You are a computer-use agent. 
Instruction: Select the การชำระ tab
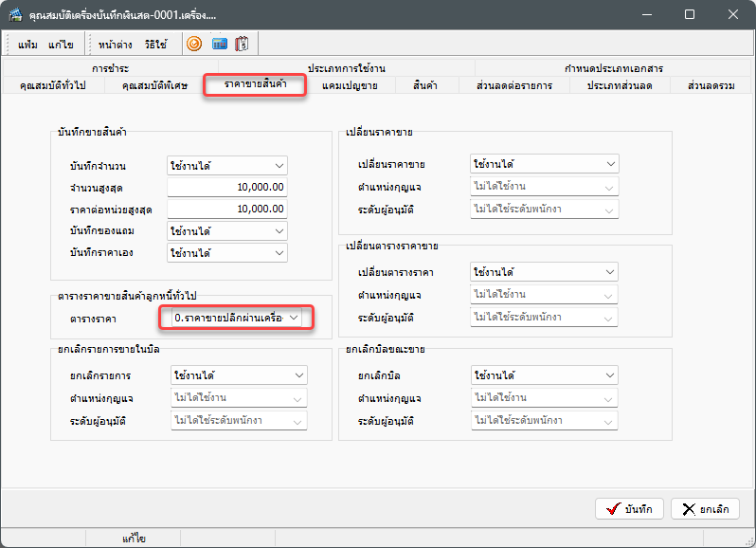pyautogui.click(x=111, y=69)
